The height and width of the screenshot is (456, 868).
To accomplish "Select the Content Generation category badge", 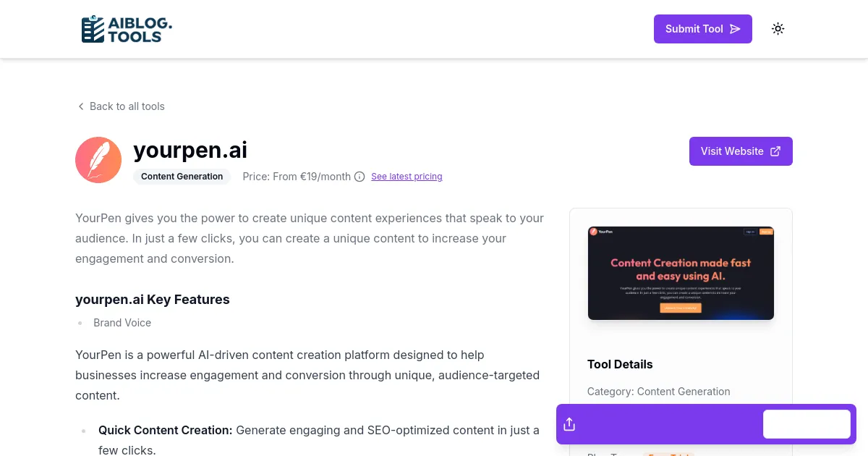I will pyautogui.click(x=182, y=176).
